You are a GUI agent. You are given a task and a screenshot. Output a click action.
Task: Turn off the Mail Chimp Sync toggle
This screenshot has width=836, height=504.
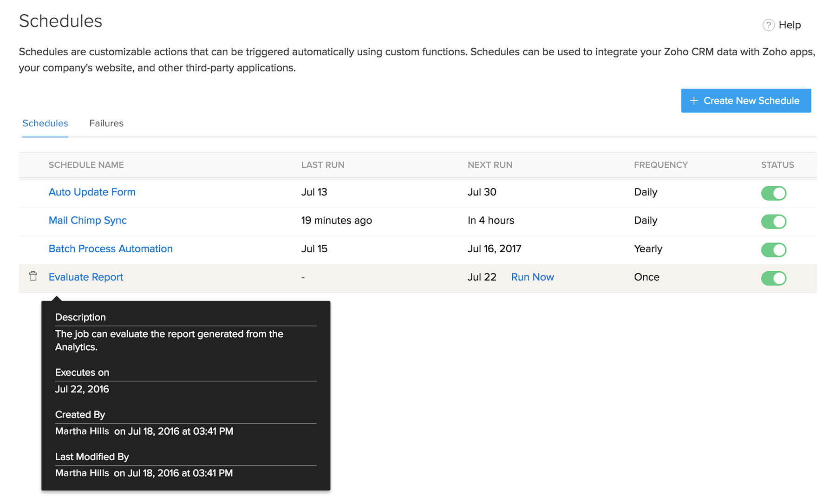(773, 222)
